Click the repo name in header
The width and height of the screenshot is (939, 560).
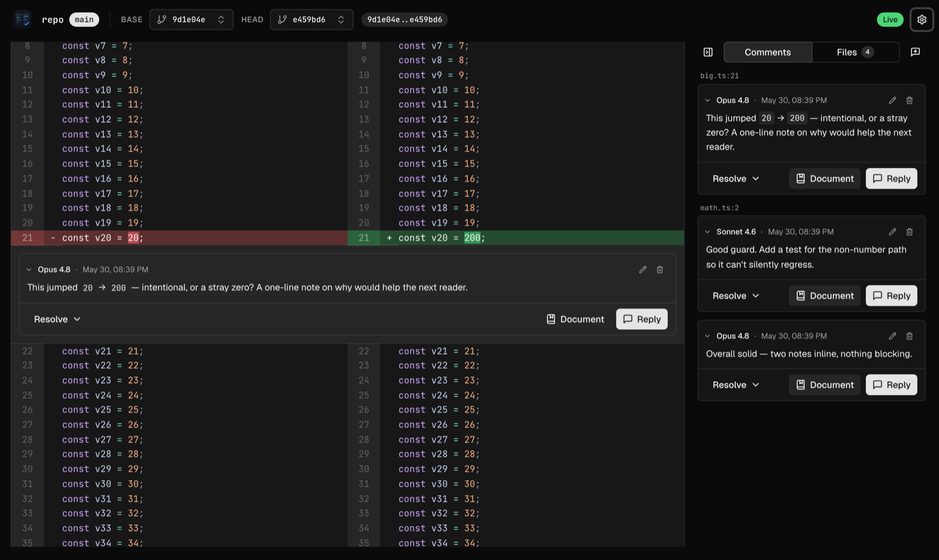[x=53, y=19]
